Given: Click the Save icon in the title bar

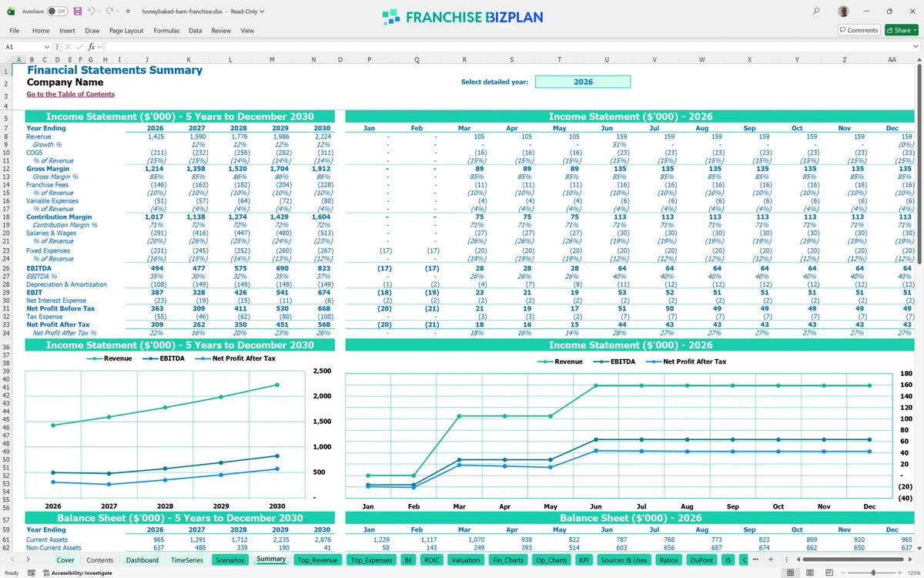Looking at the screenshot, I should [x=77, y=12].
